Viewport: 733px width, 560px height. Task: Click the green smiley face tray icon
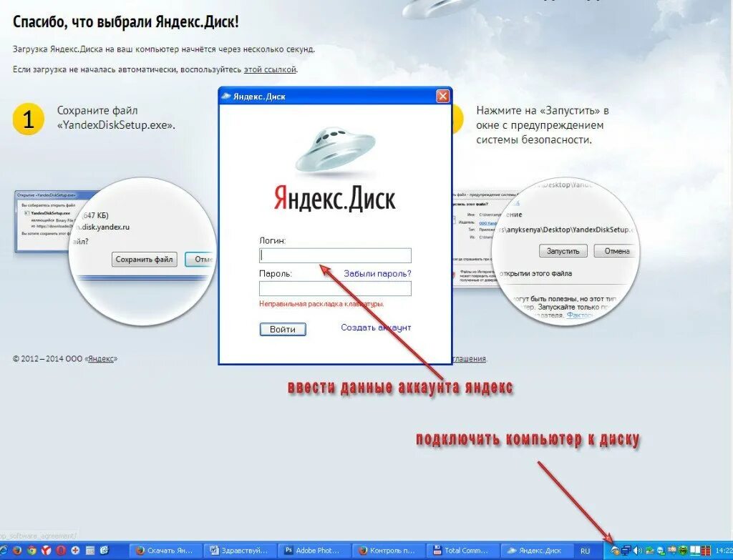(683, 550)
